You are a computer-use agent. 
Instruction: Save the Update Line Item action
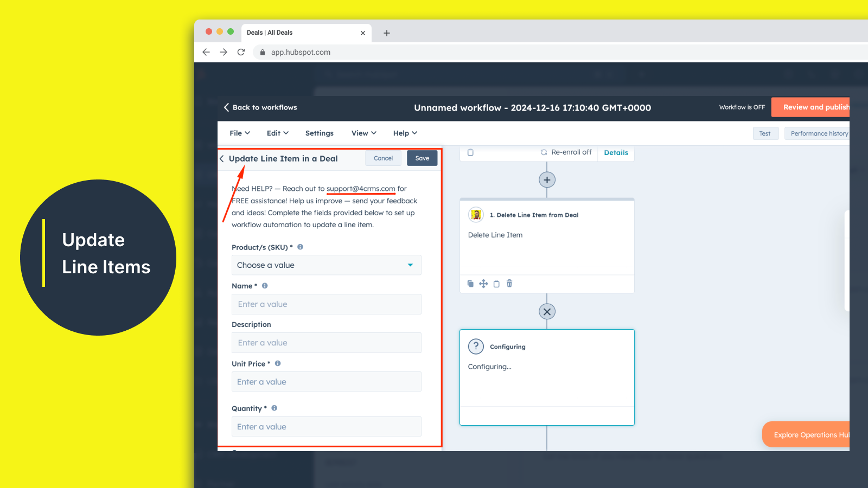(422, 158)
